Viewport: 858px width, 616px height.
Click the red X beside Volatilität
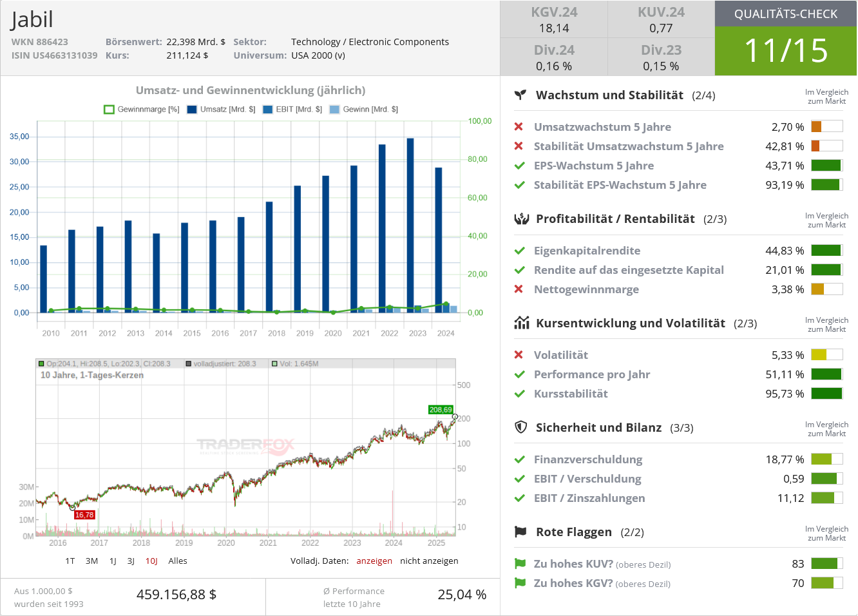point(519,355)
